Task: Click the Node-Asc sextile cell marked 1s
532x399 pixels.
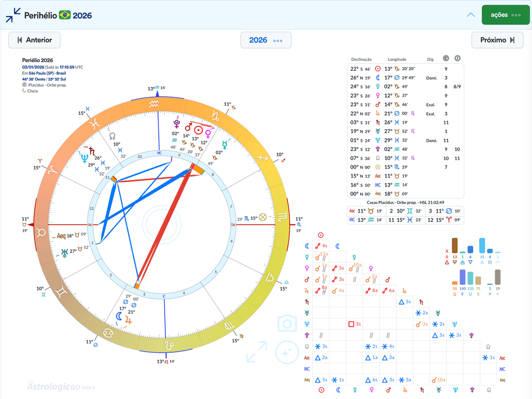Action: 488,357
